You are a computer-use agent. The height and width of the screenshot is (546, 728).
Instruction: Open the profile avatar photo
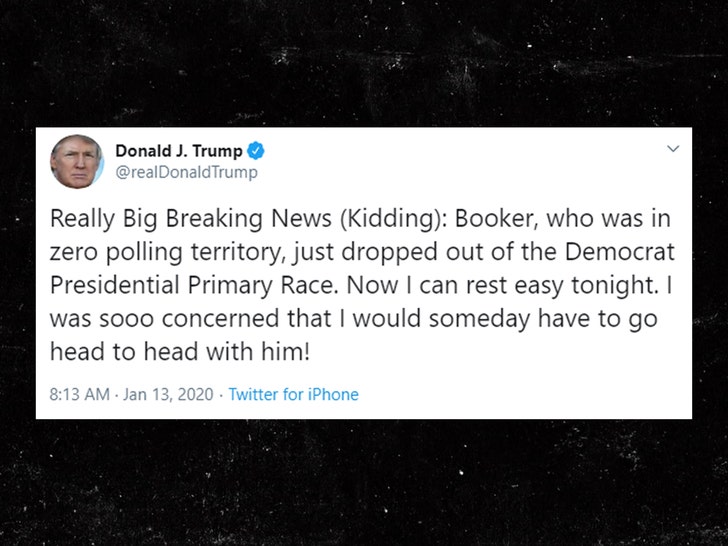click(x=76, y=162)
